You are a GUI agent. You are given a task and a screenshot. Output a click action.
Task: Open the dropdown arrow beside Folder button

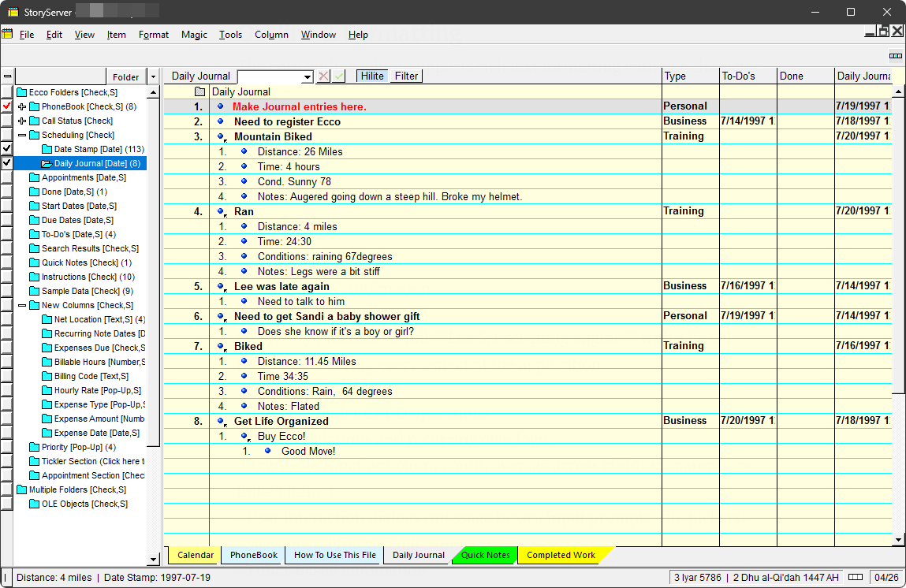[153, 76]
